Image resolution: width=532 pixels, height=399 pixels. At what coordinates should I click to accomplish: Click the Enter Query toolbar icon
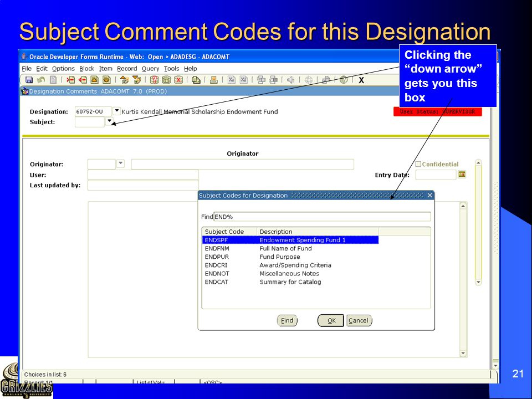pyautogui.click(x=155, y=80)
